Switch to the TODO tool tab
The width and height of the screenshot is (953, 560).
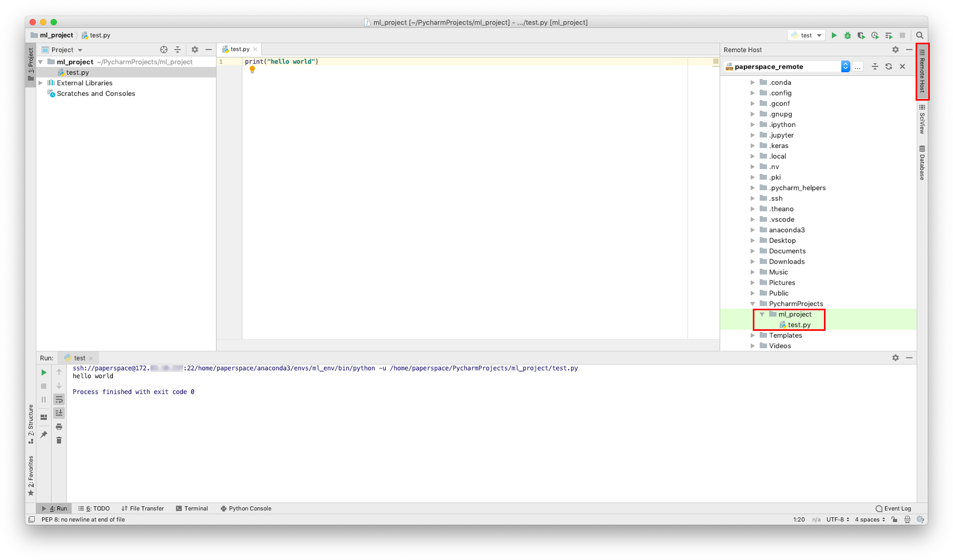(94, 508)
